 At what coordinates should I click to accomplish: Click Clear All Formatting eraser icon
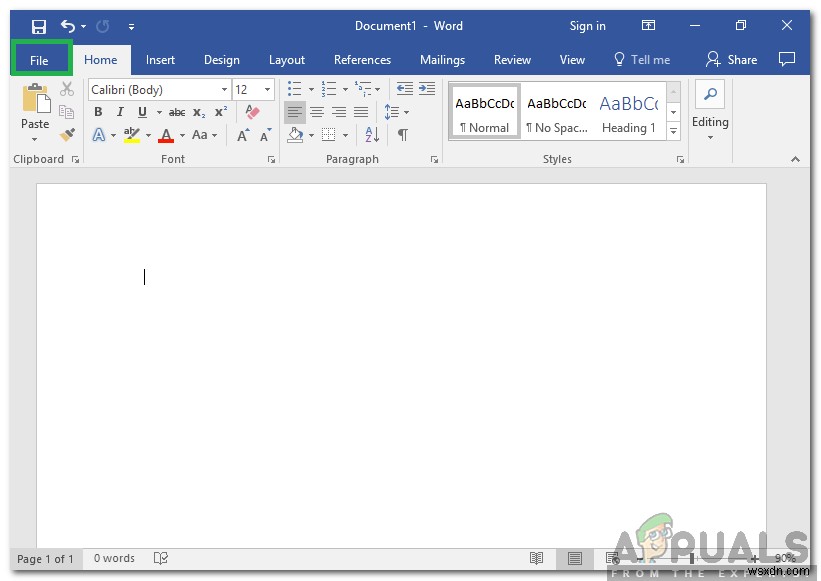click(252, 111)
